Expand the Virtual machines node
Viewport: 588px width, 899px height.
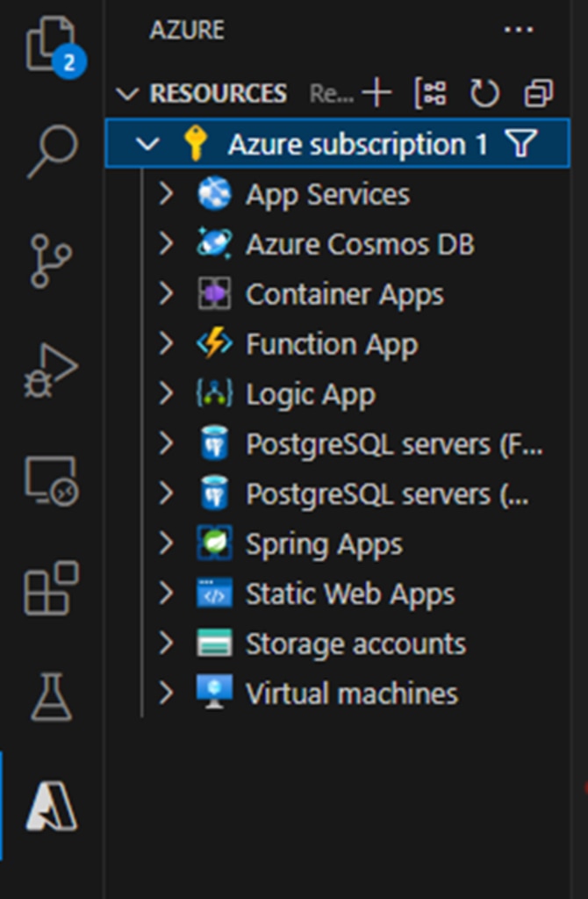coord(166,693)
